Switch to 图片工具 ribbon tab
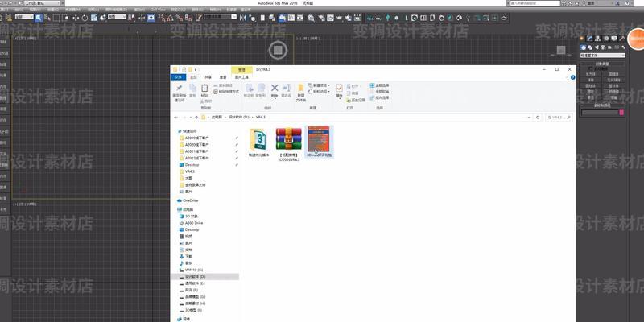 pos(242,77)
